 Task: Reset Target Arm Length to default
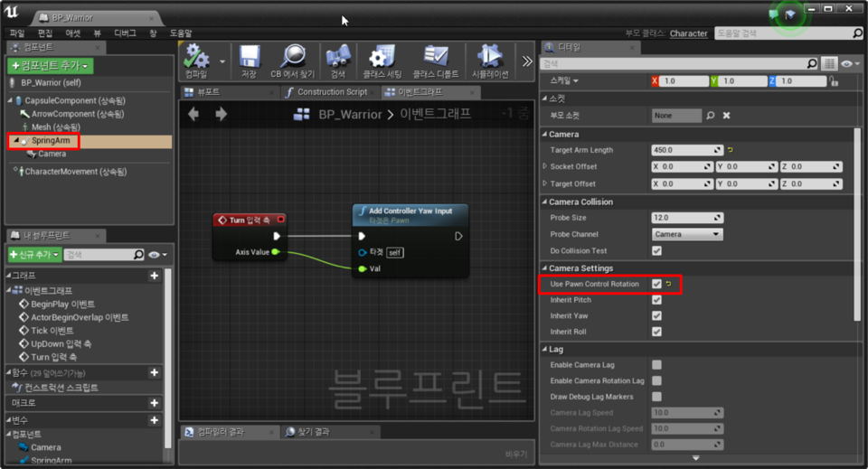point(731,150)
